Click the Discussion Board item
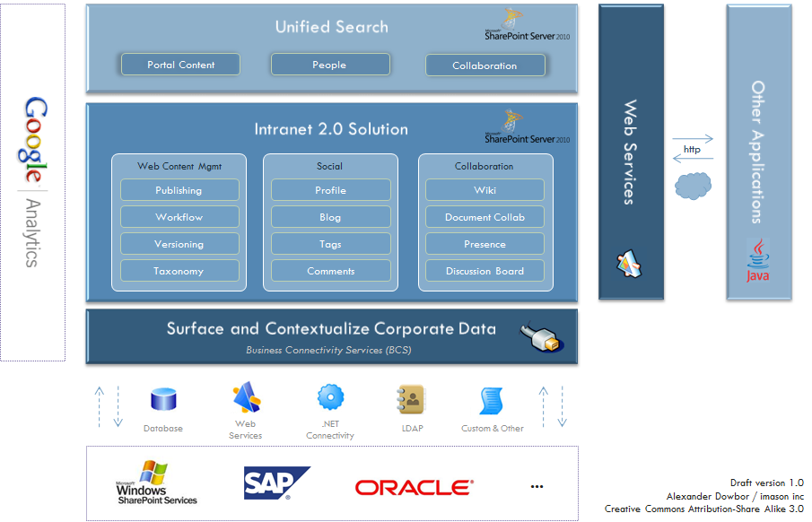 (485, 271)
